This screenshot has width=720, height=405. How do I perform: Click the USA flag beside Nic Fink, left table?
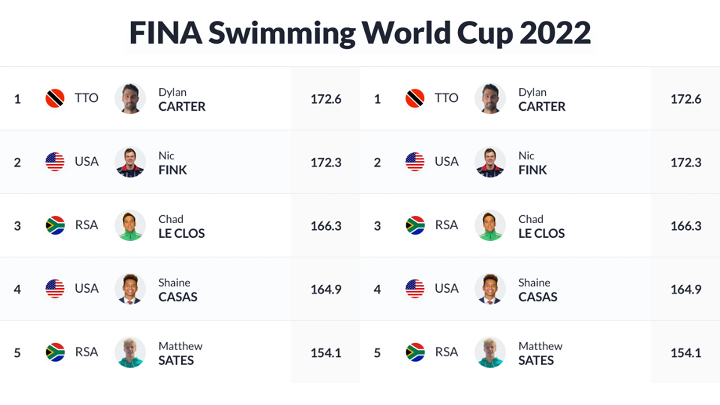pyautogui.click(x=55, y=162)
